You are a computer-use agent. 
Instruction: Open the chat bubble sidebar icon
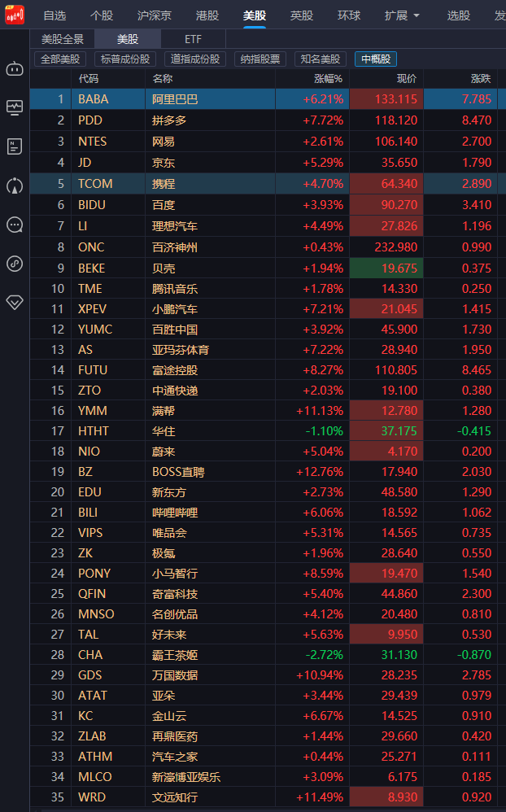click(x=15, y=225)
